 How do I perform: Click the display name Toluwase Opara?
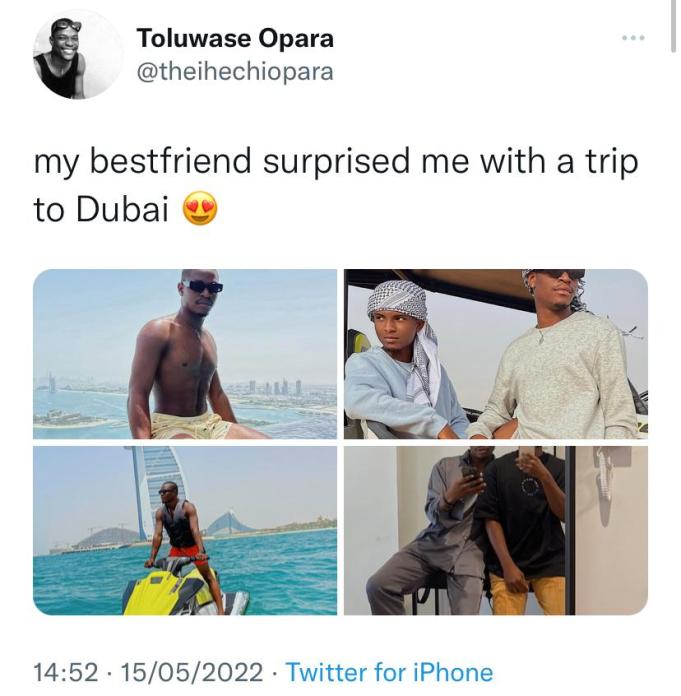pos(235,38)
